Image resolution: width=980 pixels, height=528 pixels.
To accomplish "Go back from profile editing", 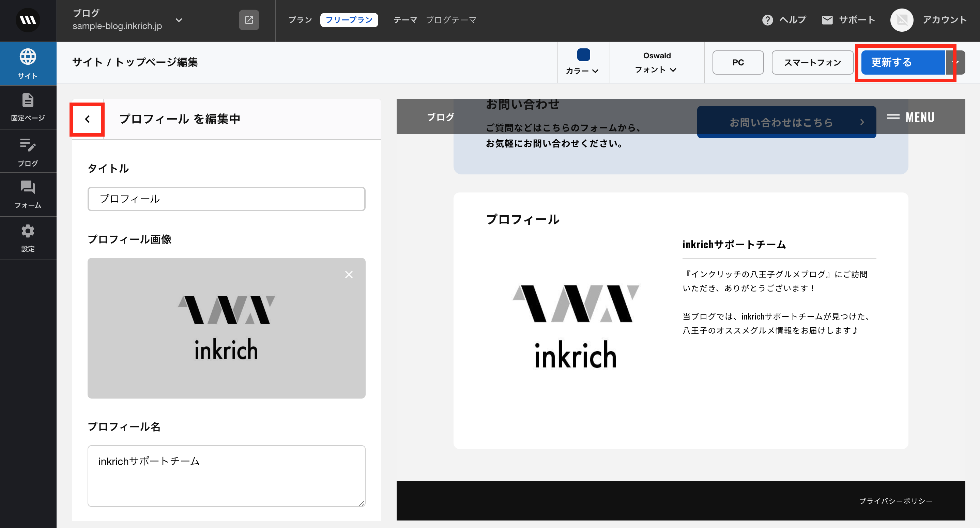I will [x=88, y=119].
